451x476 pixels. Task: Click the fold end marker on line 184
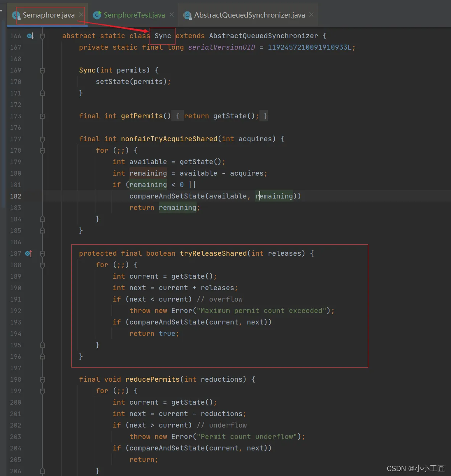[42, 219]
